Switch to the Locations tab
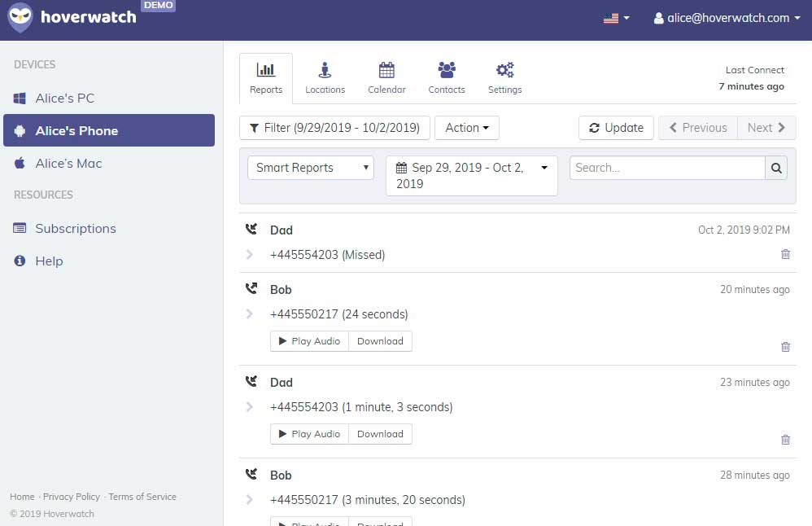812x526 pixels. click(325, 78)
